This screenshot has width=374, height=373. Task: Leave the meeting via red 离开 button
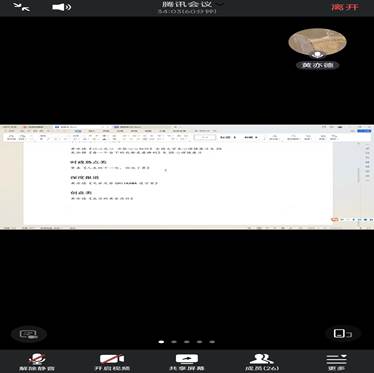point(345,7)
